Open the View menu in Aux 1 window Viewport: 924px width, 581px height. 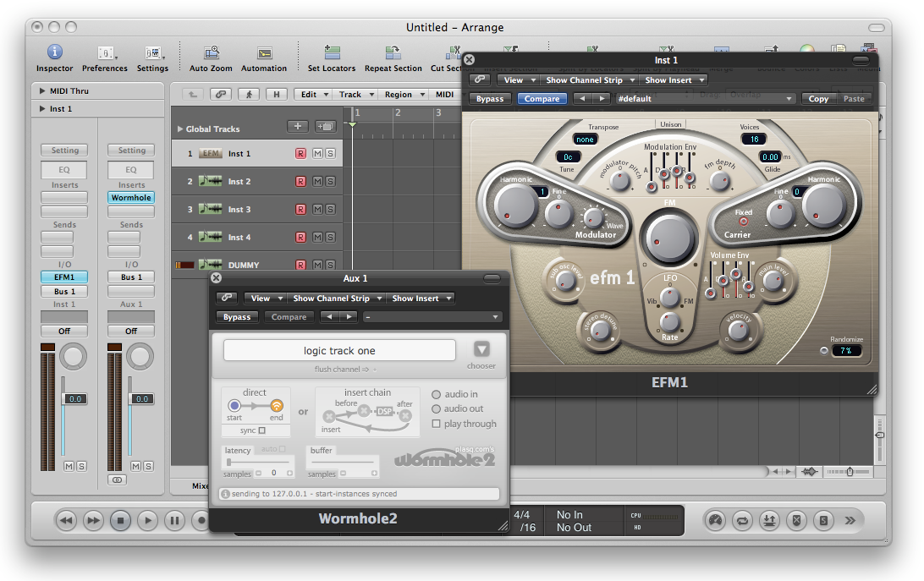click(x=265, y=299)
